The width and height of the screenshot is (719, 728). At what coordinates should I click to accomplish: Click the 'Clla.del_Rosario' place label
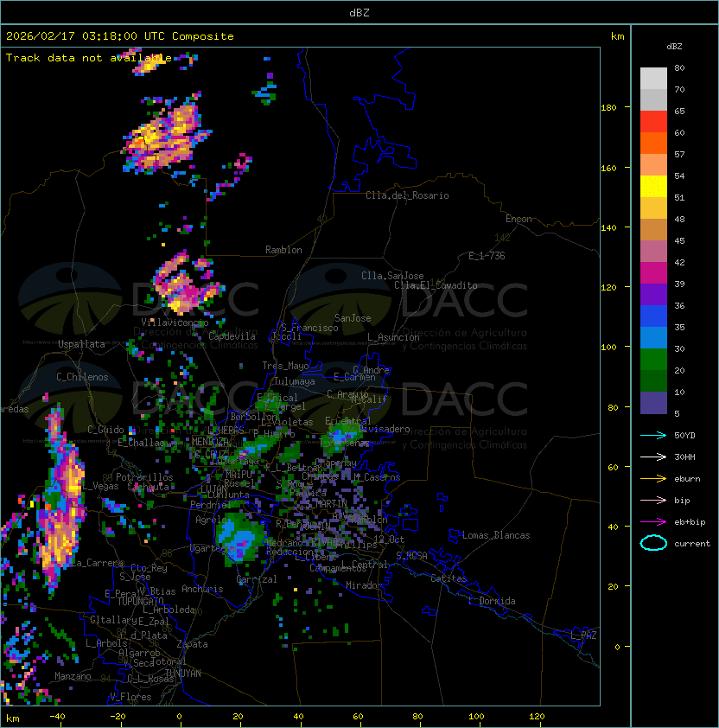407,195
